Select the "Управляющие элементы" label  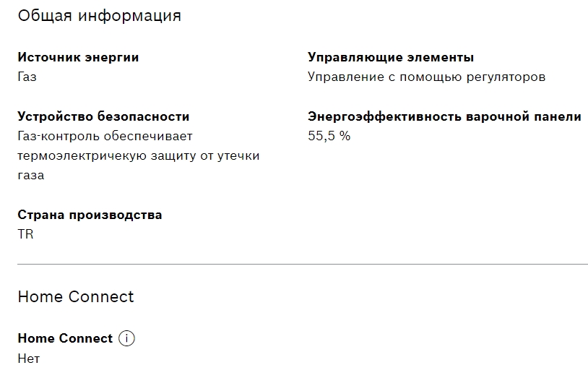tap(391, 57)
